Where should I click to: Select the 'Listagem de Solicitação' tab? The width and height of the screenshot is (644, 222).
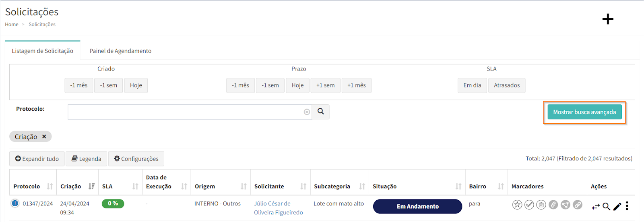tap(43, 51)
